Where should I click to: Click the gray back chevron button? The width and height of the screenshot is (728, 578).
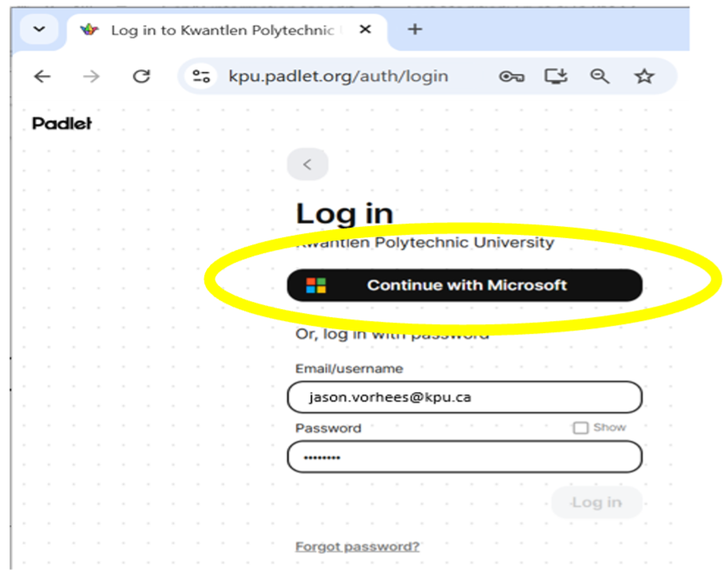point(307,164)
